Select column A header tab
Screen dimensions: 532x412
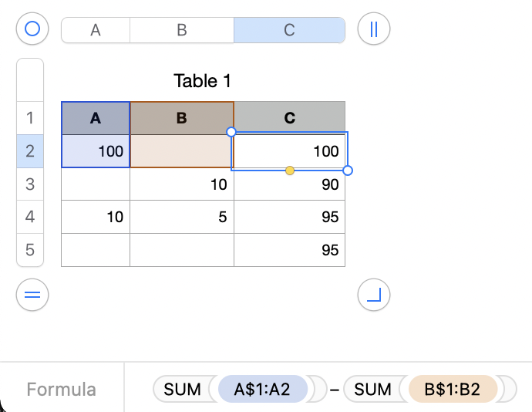pyautogui.click(x=96, y=30)
